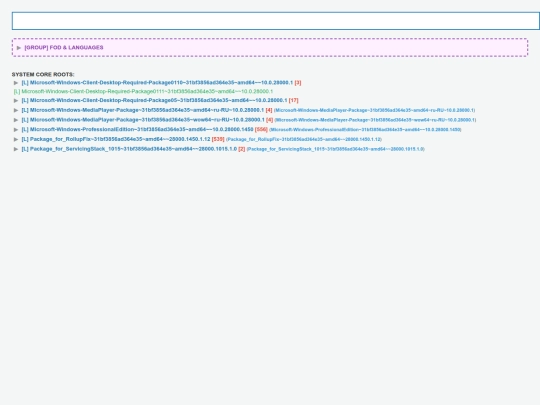
Task: Click the red [556] count badge
Action: pyautogui.click(x=261, y=129)
